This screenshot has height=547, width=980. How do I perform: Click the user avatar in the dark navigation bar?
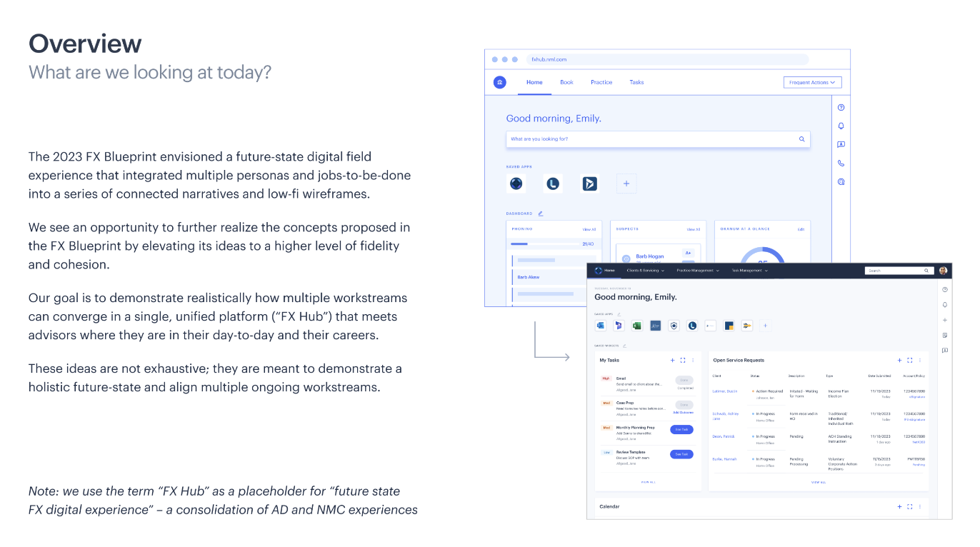click(943, 271)
